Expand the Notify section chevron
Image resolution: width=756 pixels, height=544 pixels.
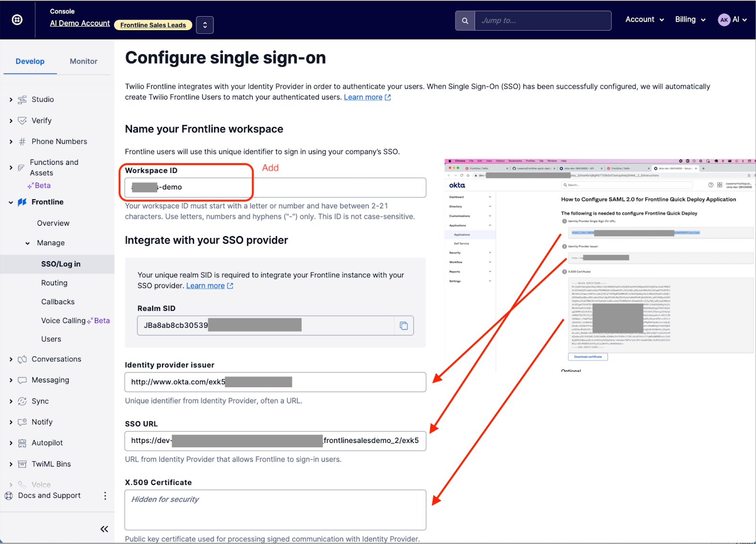pos(11,422)
